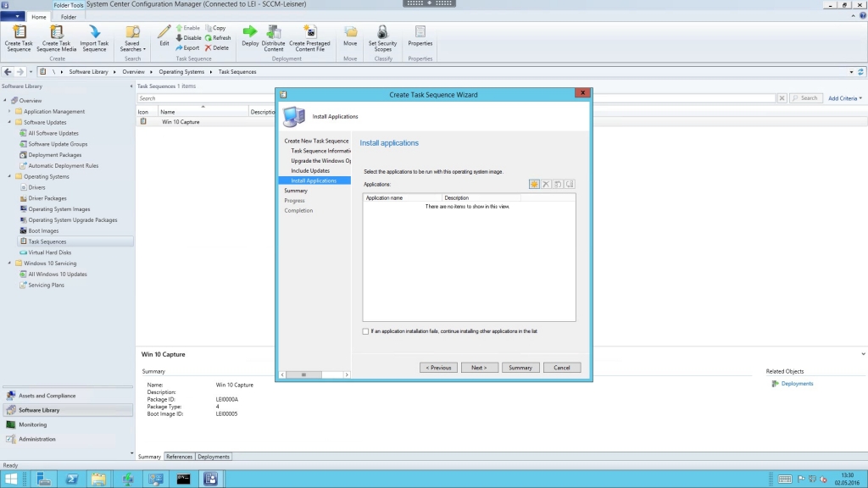This screenshot has height=488, width=868.
Task: Select Task Sequence Information wizard step
Action: (321, 151)
